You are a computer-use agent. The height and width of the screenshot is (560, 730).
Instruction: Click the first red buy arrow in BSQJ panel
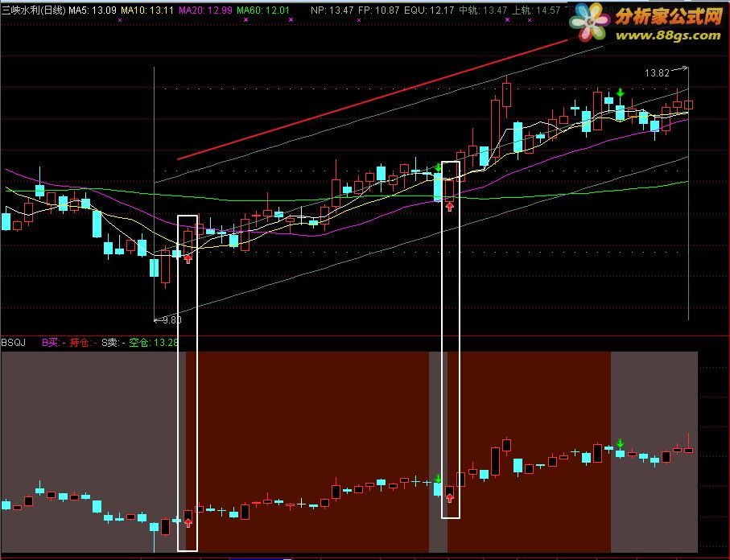[188, 522]
